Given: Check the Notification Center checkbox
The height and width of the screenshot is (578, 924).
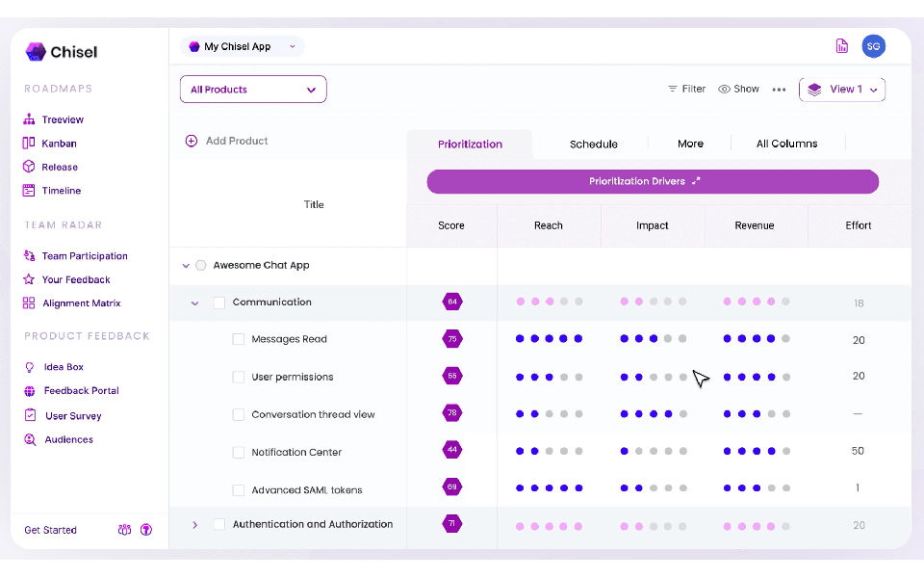Looking at the screenshot, I should pos(238,453).
